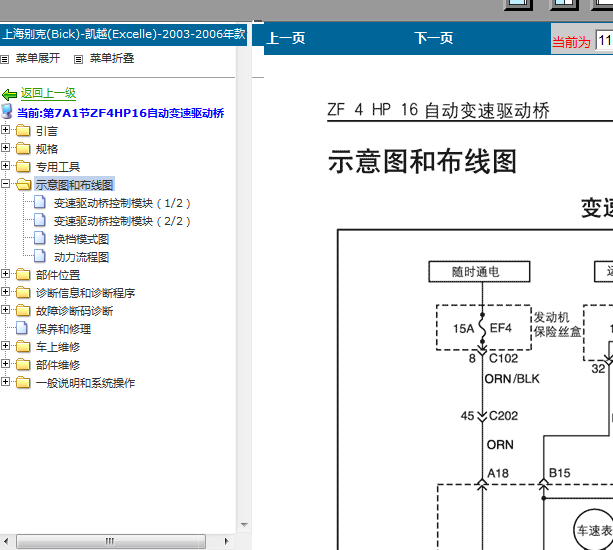Open the 换档模式图 page
613x550 pixels.
click(x=81, y=239)
